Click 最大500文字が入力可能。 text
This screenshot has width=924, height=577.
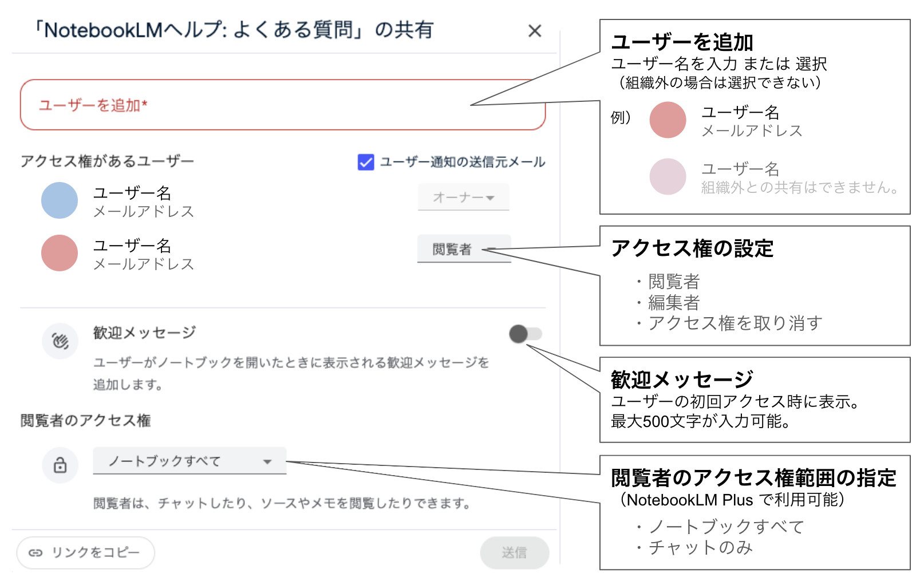[702, 422]
